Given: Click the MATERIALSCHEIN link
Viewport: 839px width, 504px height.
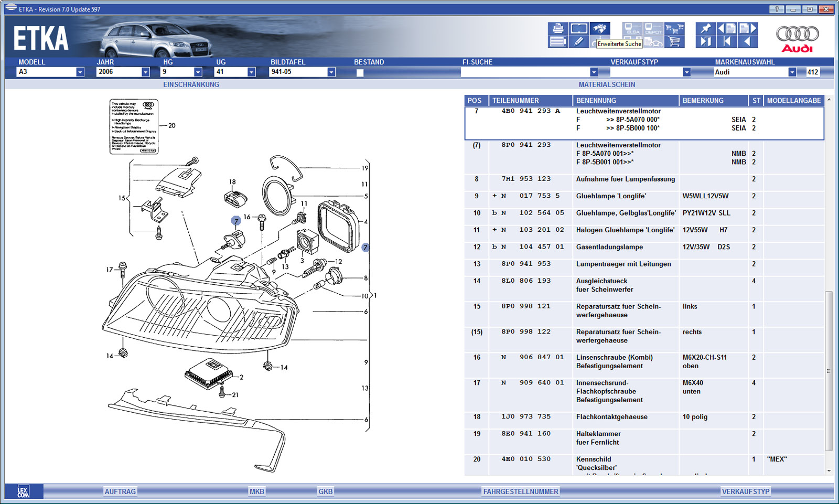Looking at the screenshot, I should (x=607, y=84).
